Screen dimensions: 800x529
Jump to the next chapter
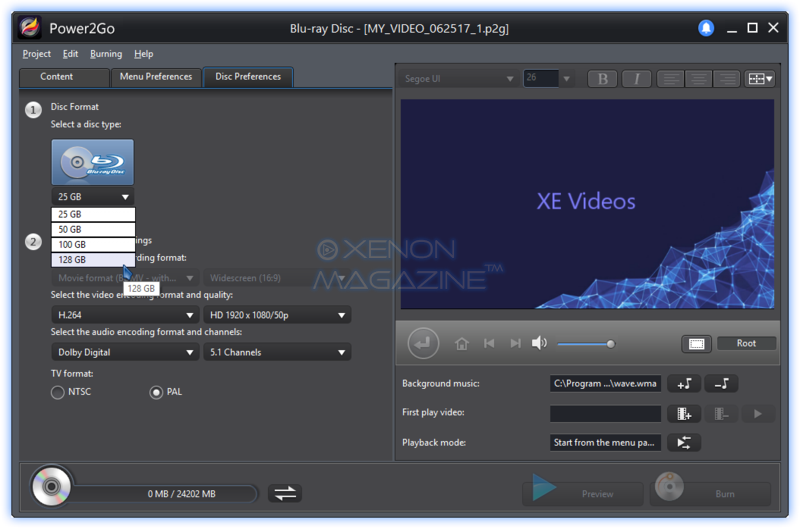(x=515, y=343)
